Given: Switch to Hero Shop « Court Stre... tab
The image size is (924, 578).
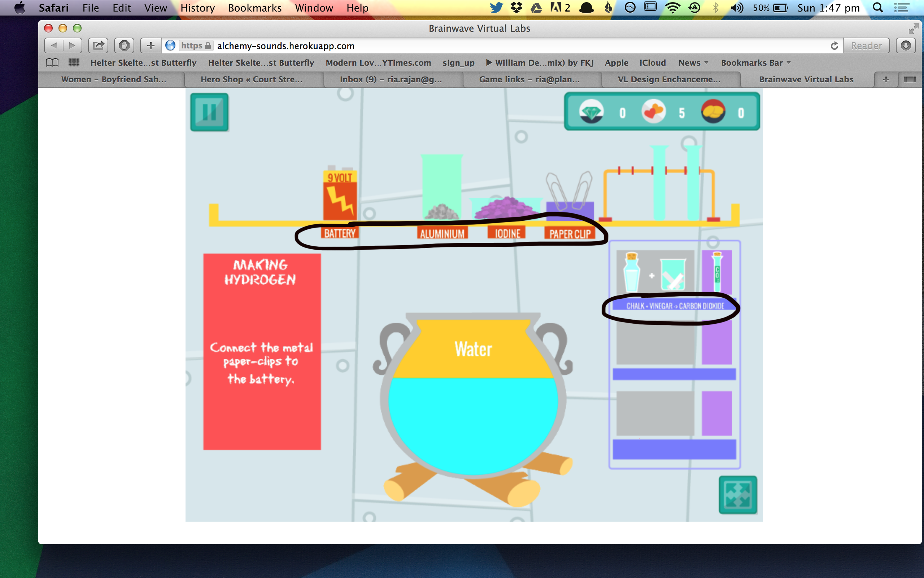Looking at the screenshot, I should pyautogui.click(x=252, y=79).
